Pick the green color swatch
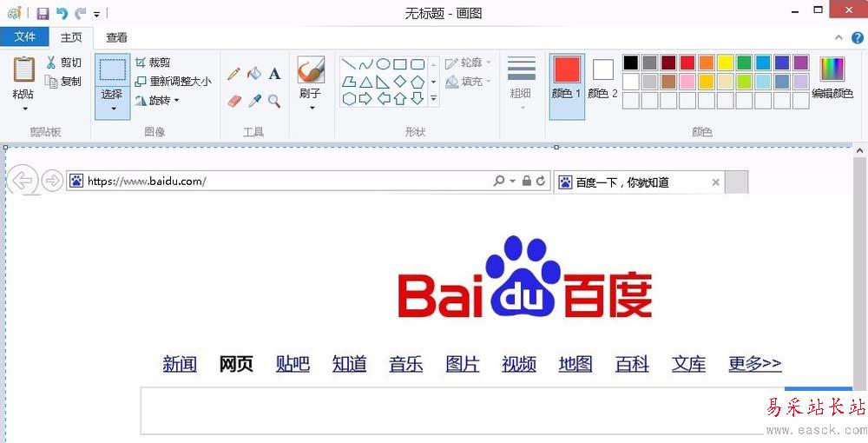This screenshot has height=443, width=868. 744,63
